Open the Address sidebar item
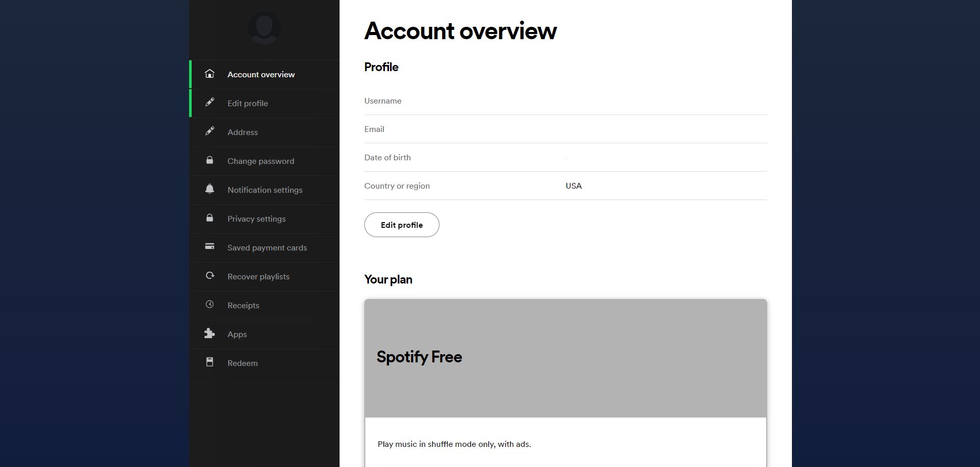 [264, 132]
